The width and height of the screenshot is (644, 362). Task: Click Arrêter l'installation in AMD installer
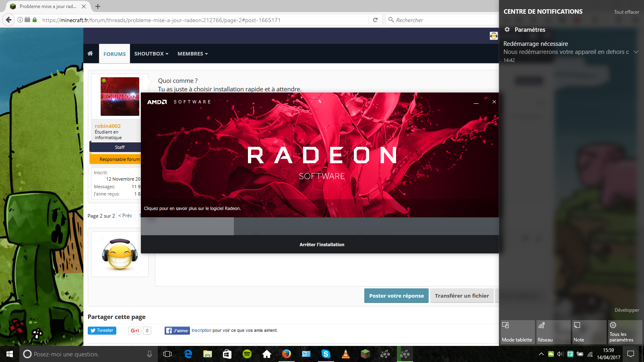click(322, 245)
